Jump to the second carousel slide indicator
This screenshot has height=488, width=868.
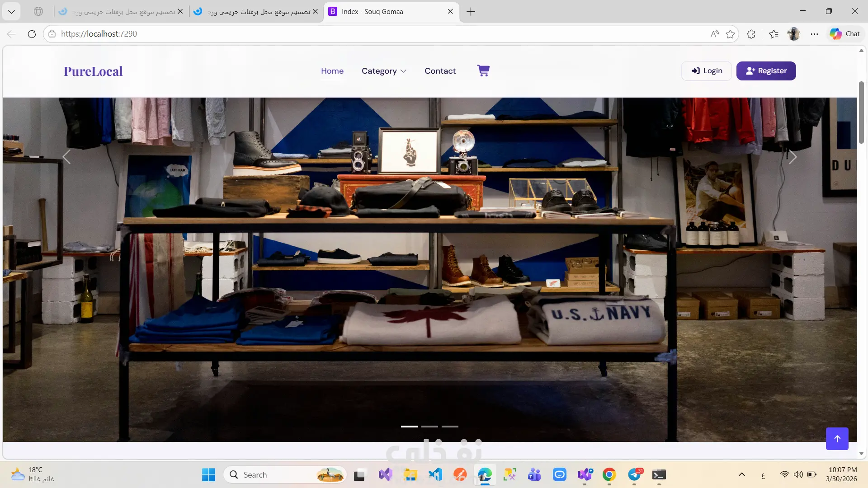(x=429, y=426)
